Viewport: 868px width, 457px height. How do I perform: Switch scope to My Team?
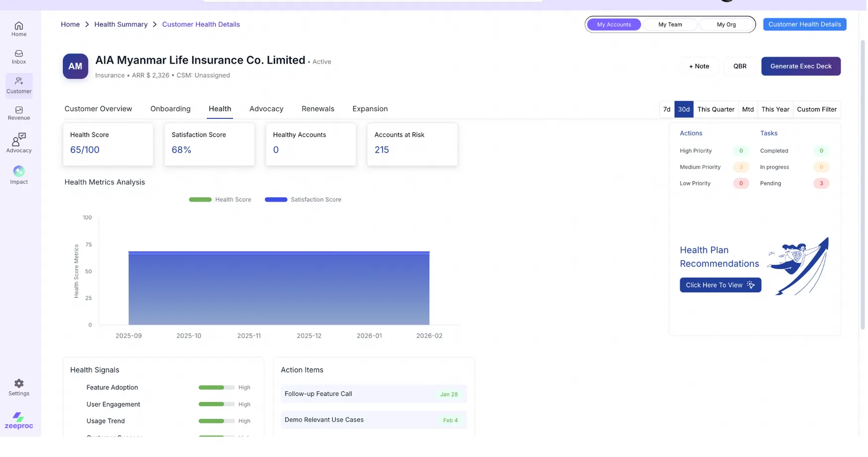tap(670, 24)
